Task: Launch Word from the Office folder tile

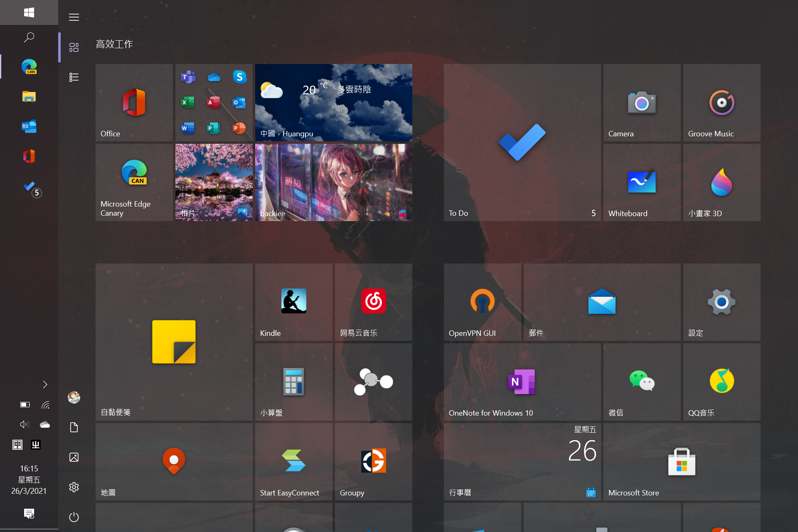Action: click(188, 128)
